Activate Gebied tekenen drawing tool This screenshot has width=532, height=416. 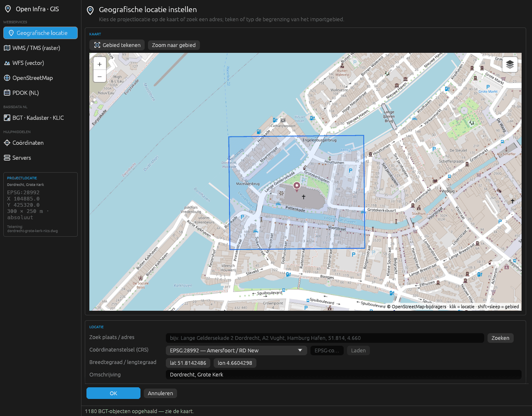click(117, 45)
